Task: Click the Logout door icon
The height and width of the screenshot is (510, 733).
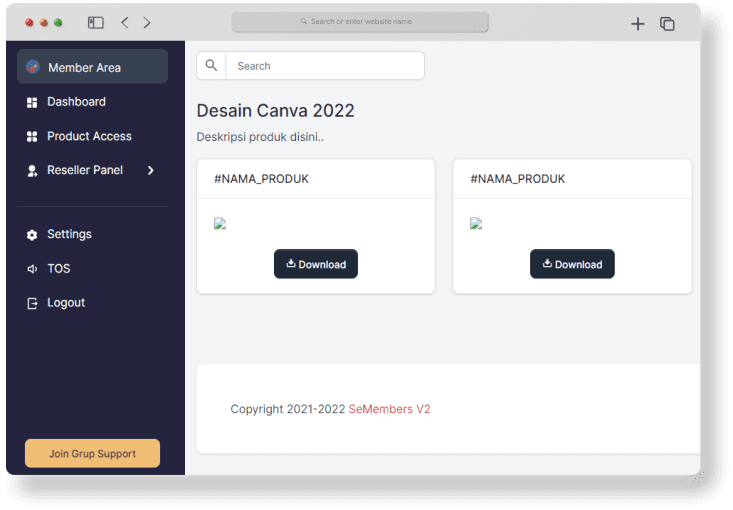Action: point(32,303)
